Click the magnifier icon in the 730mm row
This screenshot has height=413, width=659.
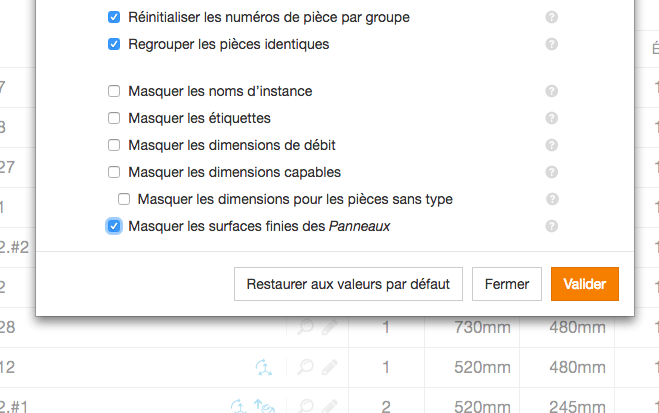[306, 327]
